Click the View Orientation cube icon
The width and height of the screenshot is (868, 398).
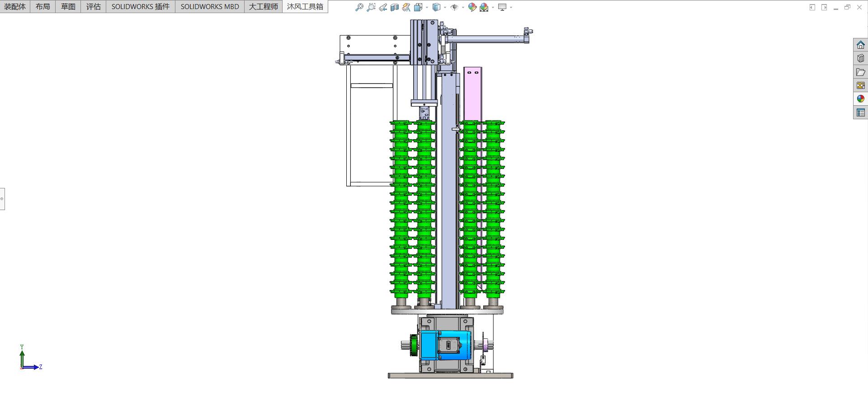418,7
